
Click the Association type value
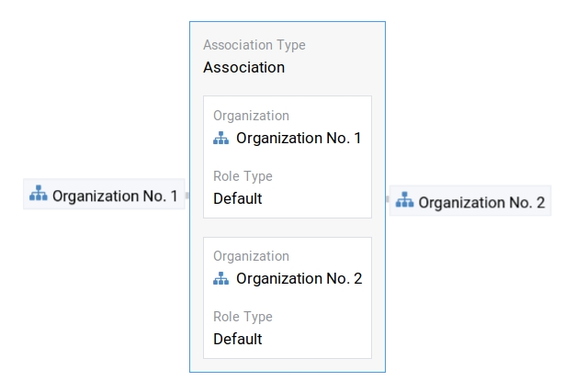point(243,67)
